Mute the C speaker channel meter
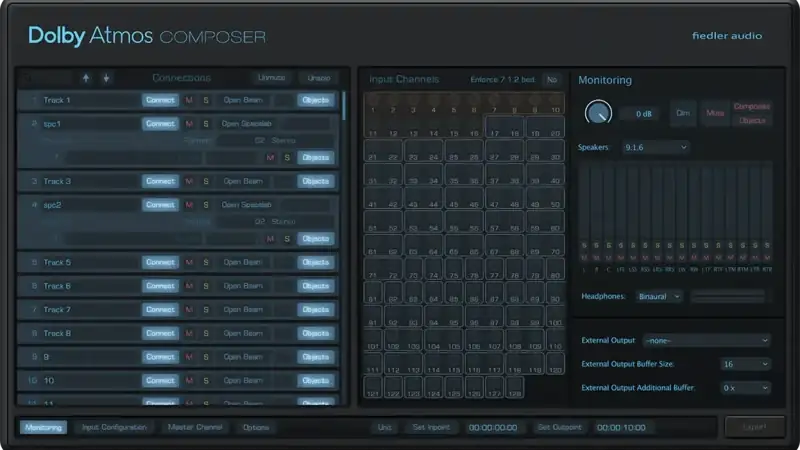Viewport: 800px width, 450px height. click(x=609, y=258)
